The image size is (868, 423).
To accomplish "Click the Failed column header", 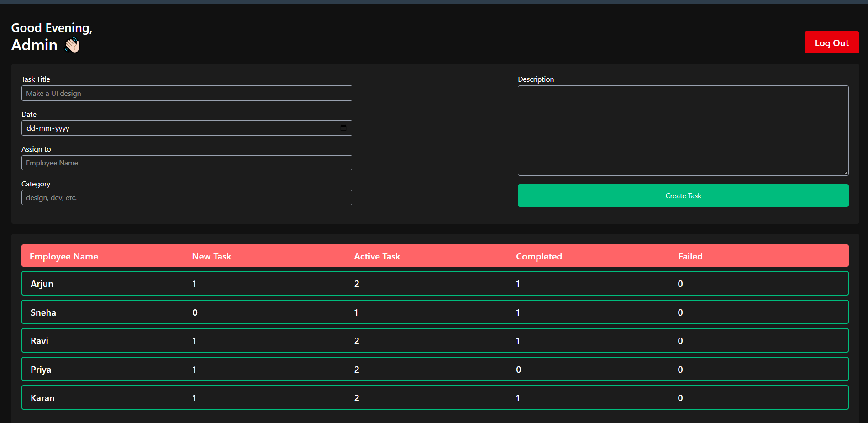I will pos(690,256).
